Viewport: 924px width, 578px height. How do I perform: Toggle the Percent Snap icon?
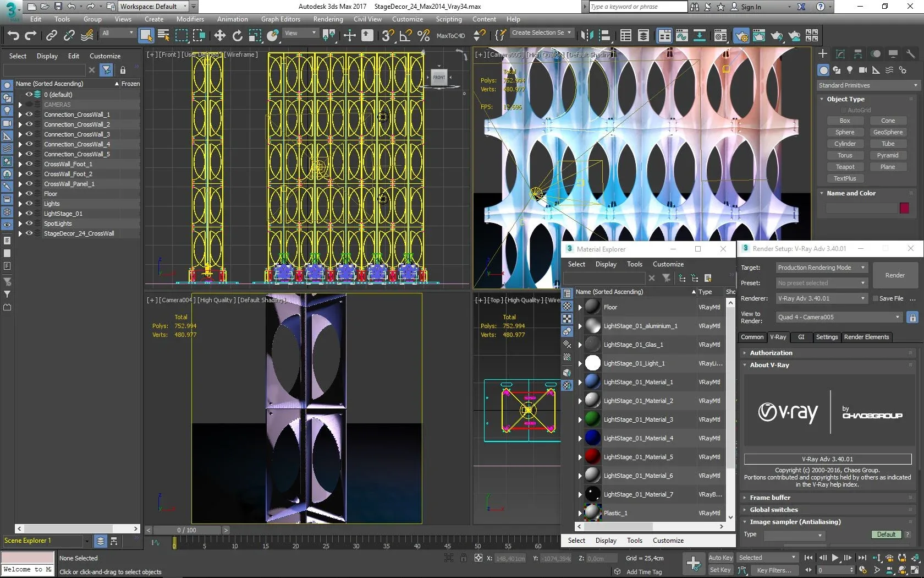(424, 36)
